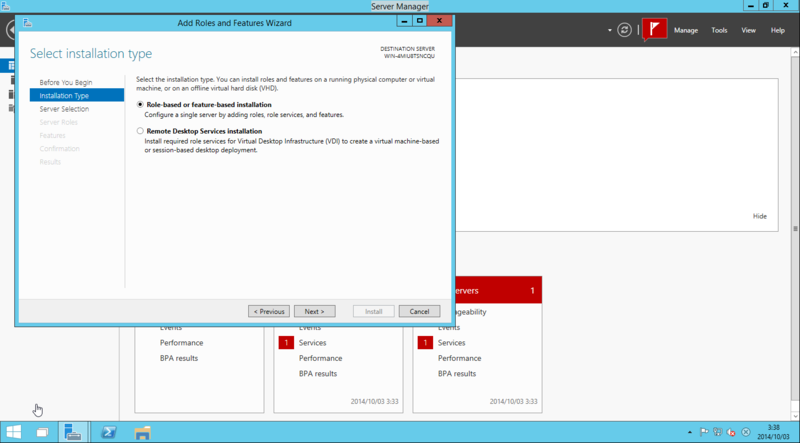Image resolution: width=800 pixels, height=443 pixels.
Task: Open the Manage menu in Server Manager
Action: (686, 30)
